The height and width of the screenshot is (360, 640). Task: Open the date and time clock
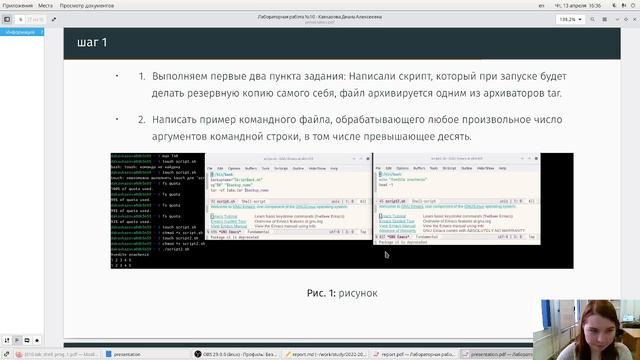[578, 5]
